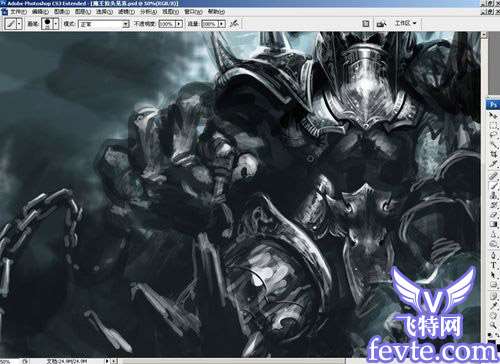Select the Gradient tool

coord(493,225)
